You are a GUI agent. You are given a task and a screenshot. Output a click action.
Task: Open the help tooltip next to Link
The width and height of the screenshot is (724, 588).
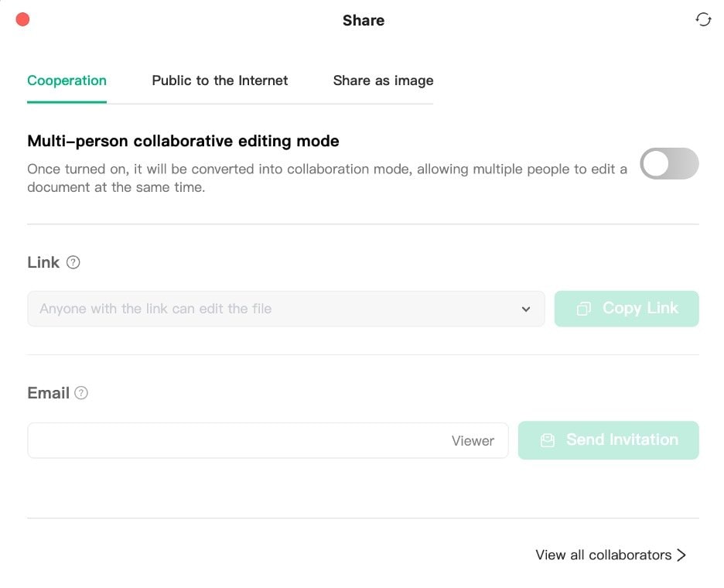(73, 262)
